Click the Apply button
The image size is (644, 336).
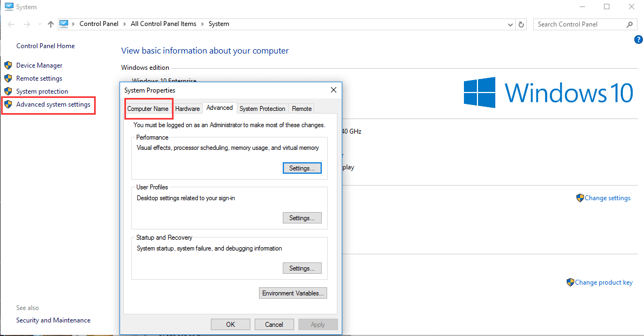click(x=318, y=325)
